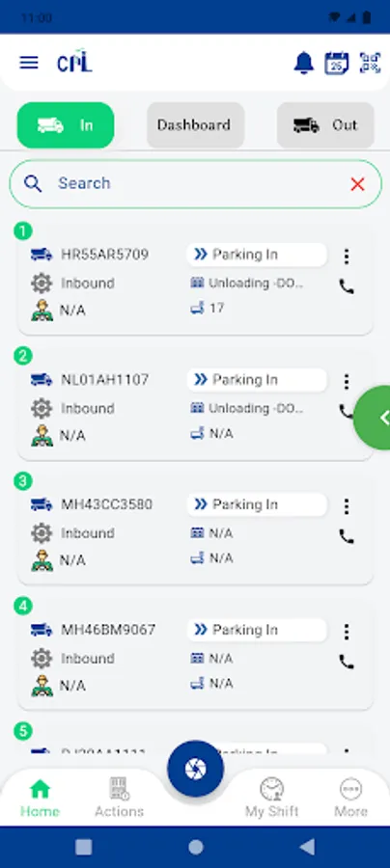This screenshot has width=390, height=868.
Task: Call driver of MH46BM9067
Action: click(x=347, y=662)
